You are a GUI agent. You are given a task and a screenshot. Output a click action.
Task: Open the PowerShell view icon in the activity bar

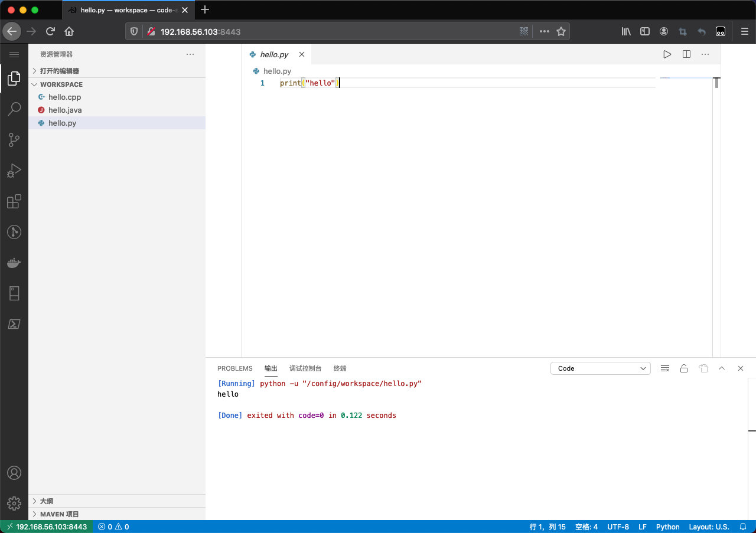point(14,324)
